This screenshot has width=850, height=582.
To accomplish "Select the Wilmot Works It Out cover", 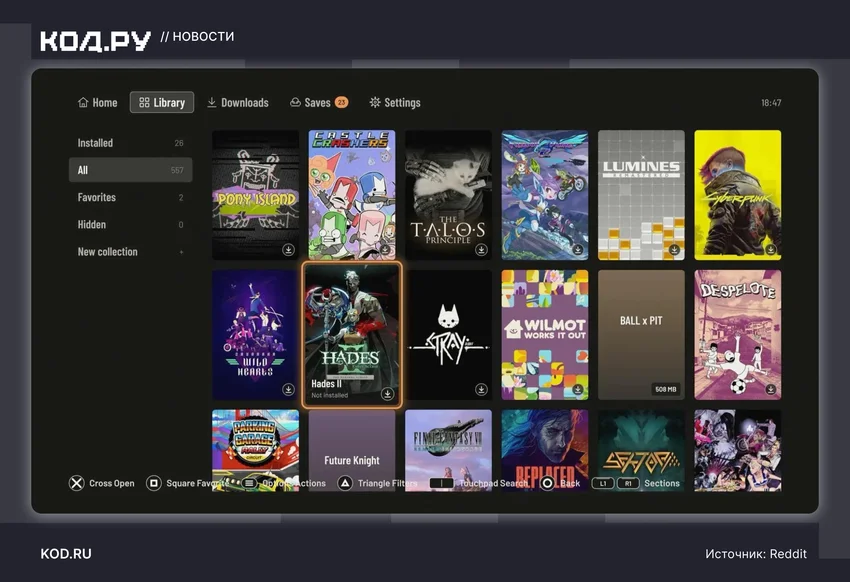I will click(x=545, y=335).
